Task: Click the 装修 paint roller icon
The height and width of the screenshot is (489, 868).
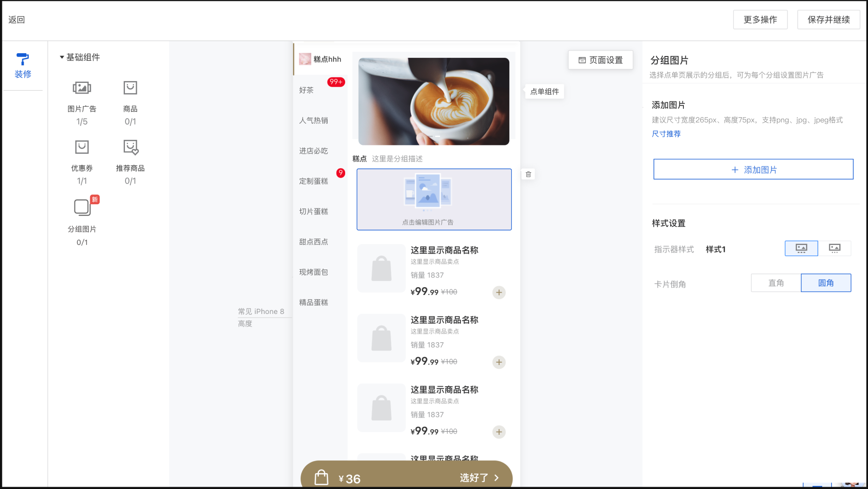Action: [x=22, y=59]
